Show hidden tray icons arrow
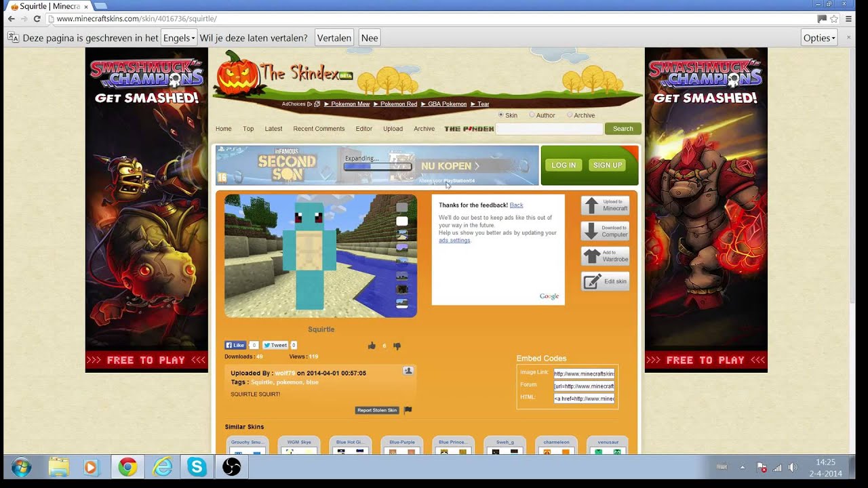 click(742, 467)
